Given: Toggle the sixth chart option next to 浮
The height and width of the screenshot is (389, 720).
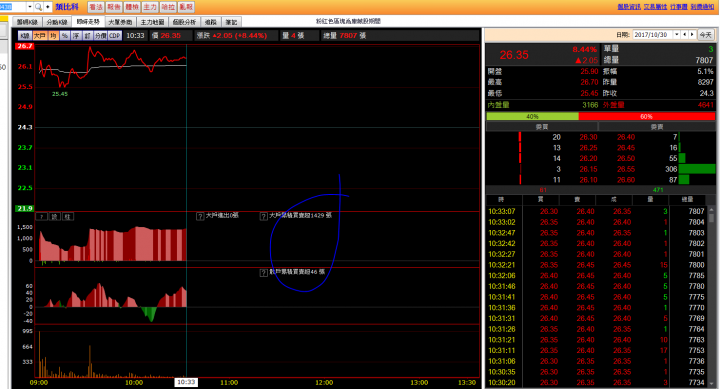Looking at the screenshot, I should coord(87,35).
